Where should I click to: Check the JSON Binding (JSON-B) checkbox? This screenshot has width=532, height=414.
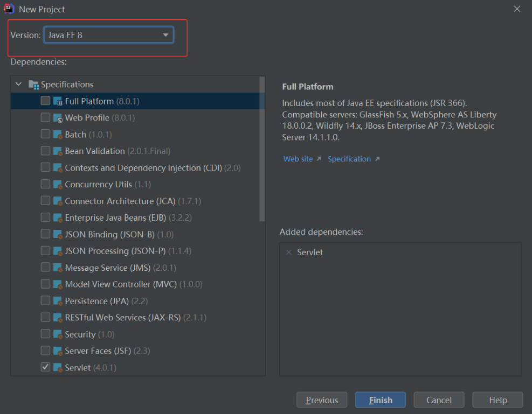click(x=45, y=234)
